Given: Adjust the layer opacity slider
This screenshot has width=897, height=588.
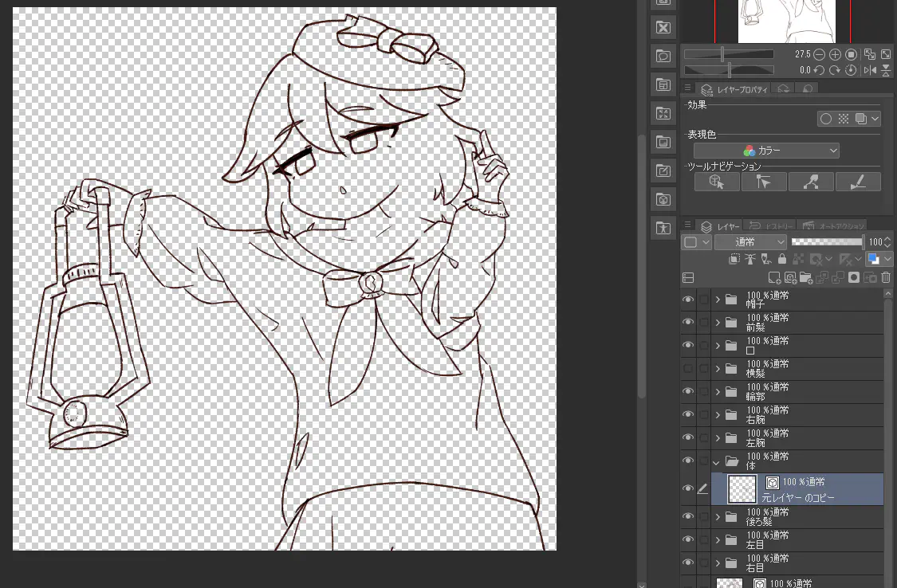Looking at the screenshot, I should 828,242.
